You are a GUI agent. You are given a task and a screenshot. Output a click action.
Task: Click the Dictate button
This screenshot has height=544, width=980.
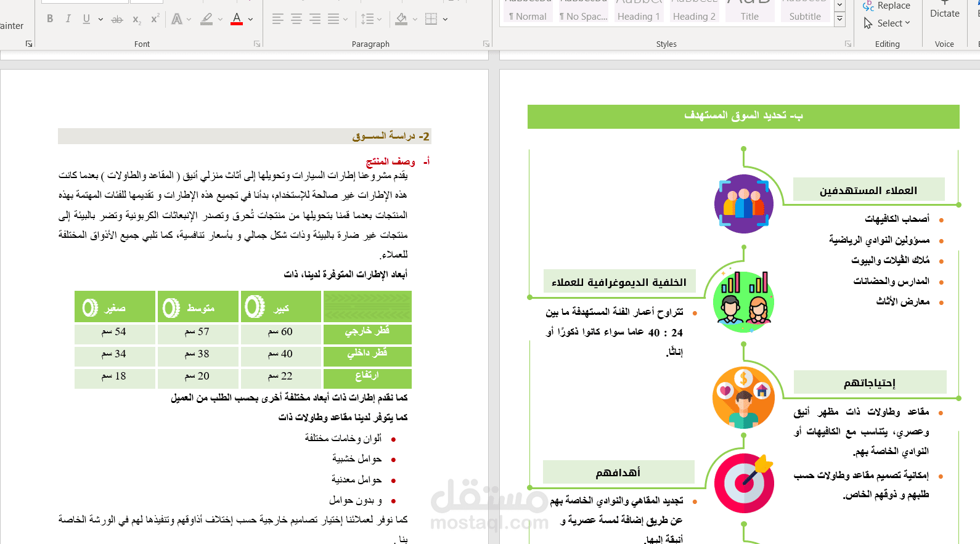944,9
